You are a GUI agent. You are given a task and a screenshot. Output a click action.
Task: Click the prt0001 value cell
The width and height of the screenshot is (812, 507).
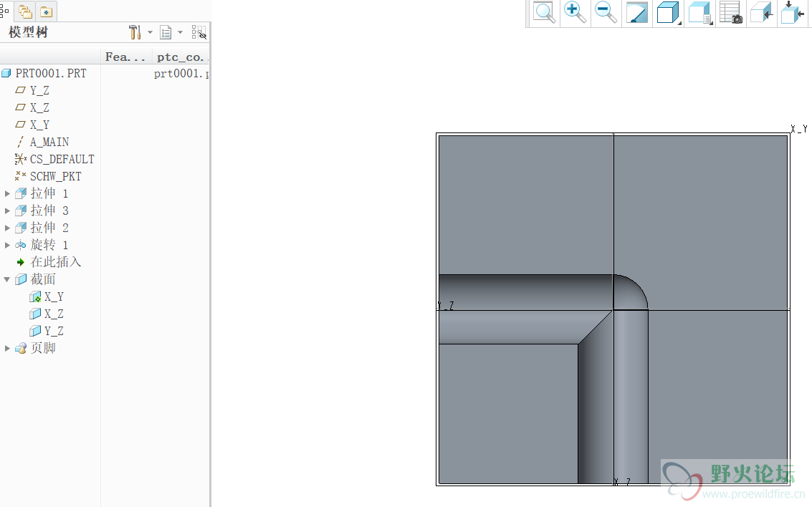coord(181,74)
